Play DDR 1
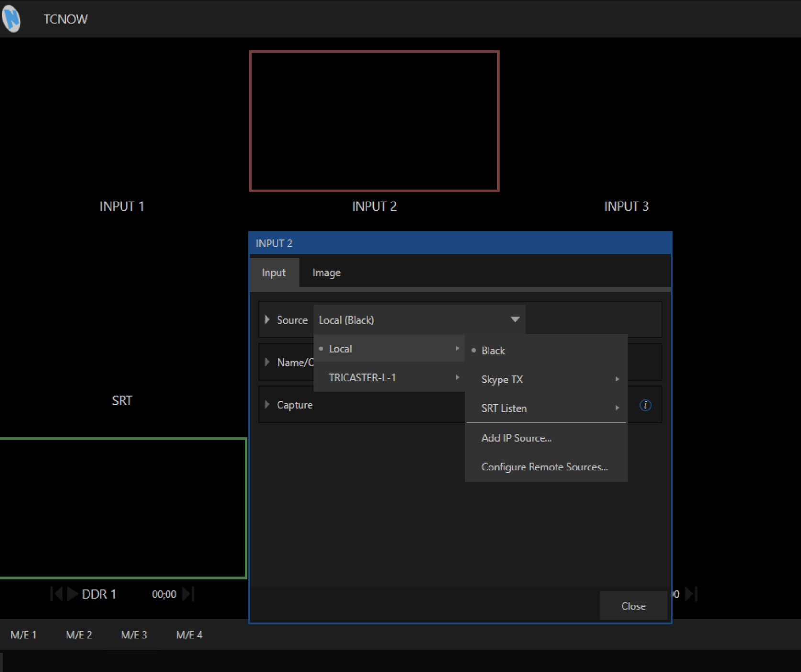Image resolution: width=801 pixels, height=672 pixels. click(73, 594)
